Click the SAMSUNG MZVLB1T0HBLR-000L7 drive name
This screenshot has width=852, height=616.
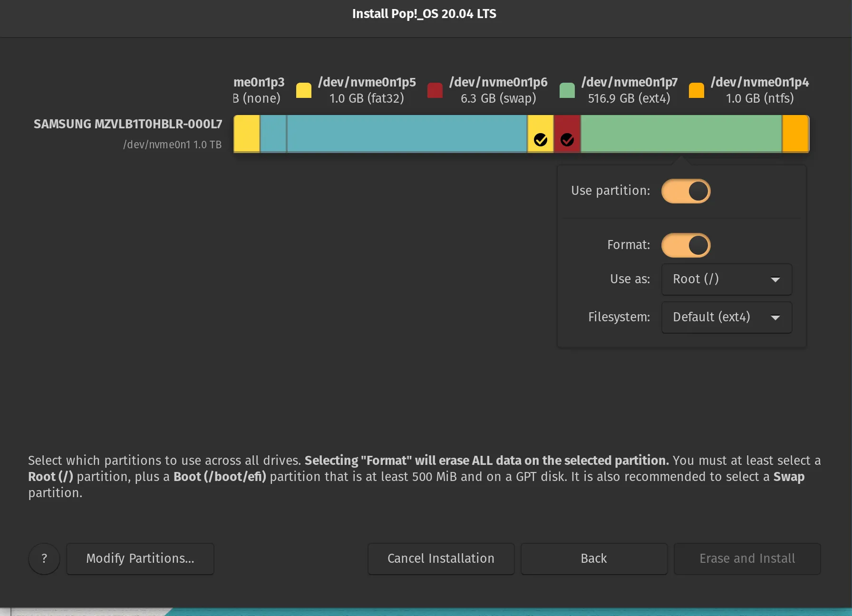pos(128,124)
